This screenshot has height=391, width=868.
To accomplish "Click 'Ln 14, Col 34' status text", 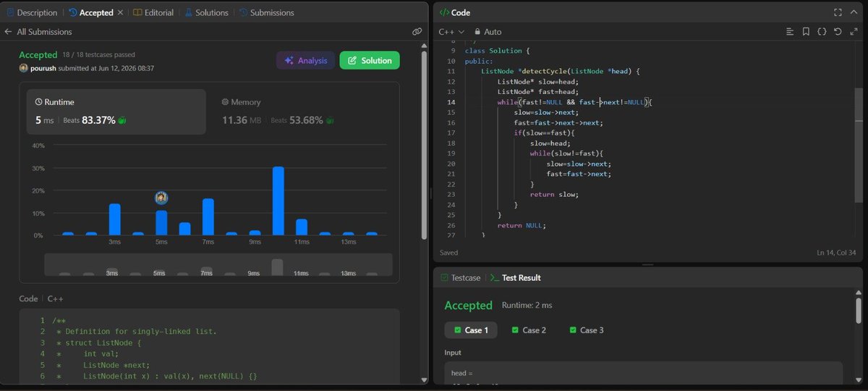I will point(835,253).
